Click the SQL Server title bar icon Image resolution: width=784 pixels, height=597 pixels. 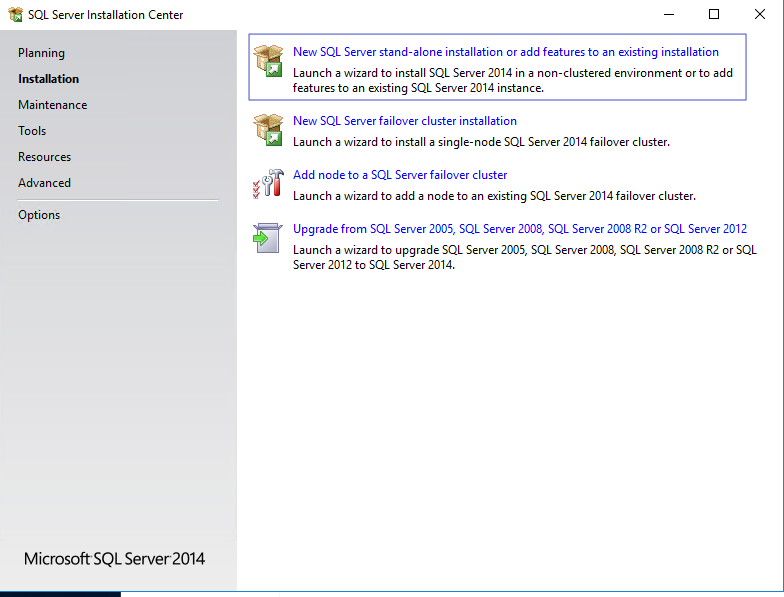[16, 14]
